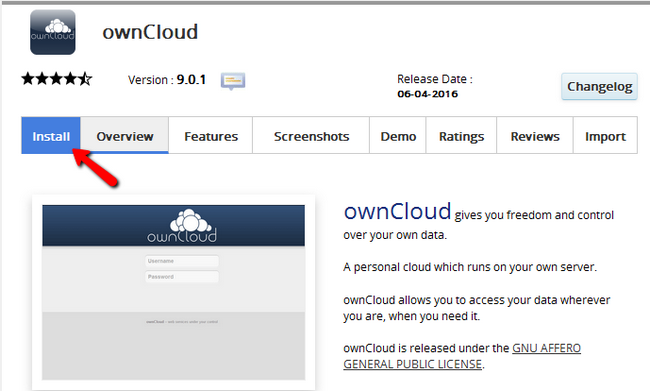Switch to the Overview tab
Screen dimensions: 650x391
125,136
